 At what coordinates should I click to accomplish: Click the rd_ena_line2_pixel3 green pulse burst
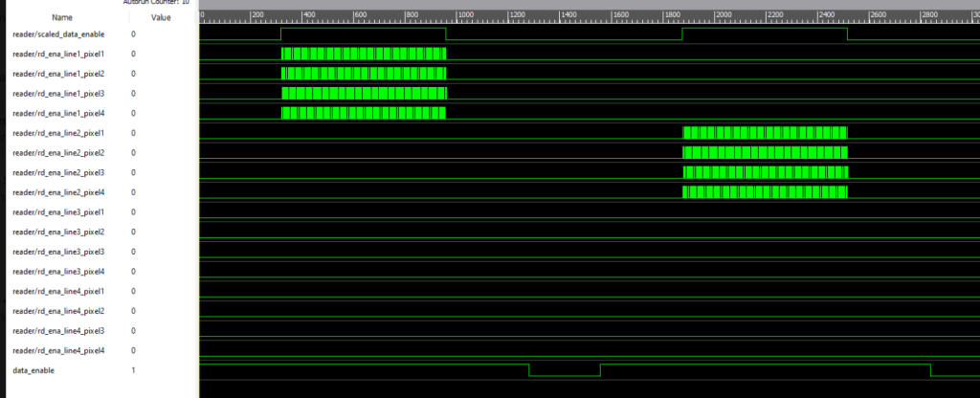pyautogui.click(x=765, y=172)
